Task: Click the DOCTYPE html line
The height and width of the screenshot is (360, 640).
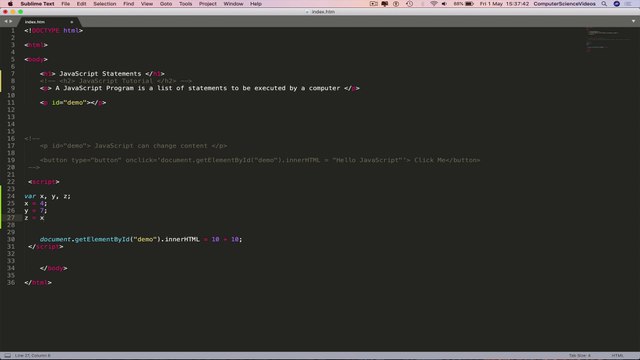Action: 53,31
